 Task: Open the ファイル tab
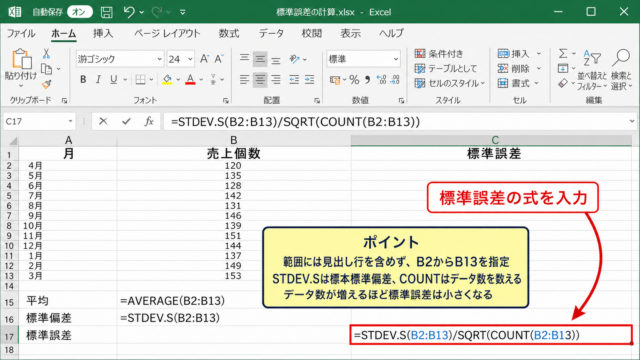[21, 33]
